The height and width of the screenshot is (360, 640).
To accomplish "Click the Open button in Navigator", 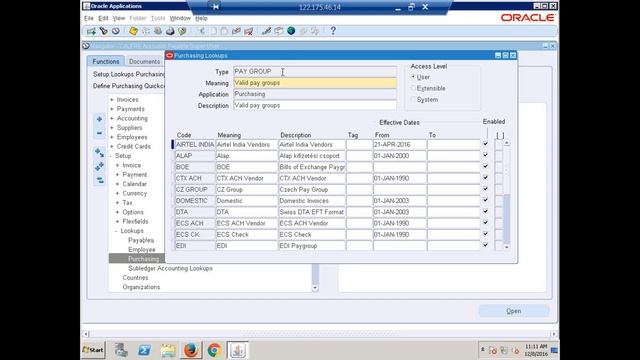I will point(513,311).
